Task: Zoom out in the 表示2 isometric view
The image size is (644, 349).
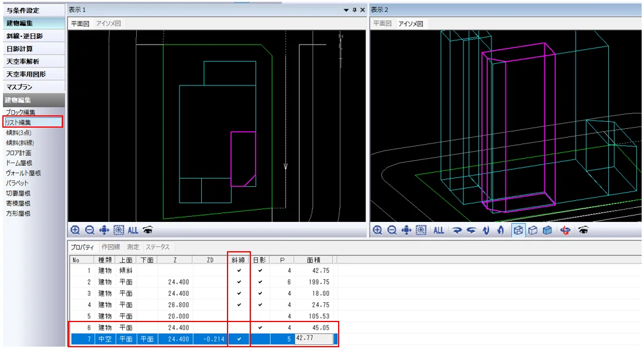Action: click(x=392, y=230)
